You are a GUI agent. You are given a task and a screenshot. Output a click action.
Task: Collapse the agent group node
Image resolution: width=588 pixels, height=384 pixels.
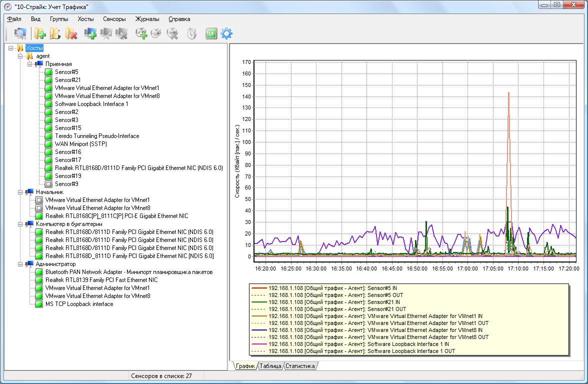(x=20, y=56)
